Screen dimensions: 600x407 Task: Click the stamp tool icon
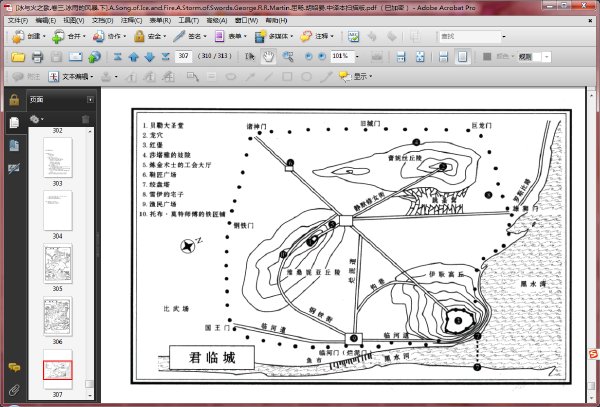click(x=106, y=77)
